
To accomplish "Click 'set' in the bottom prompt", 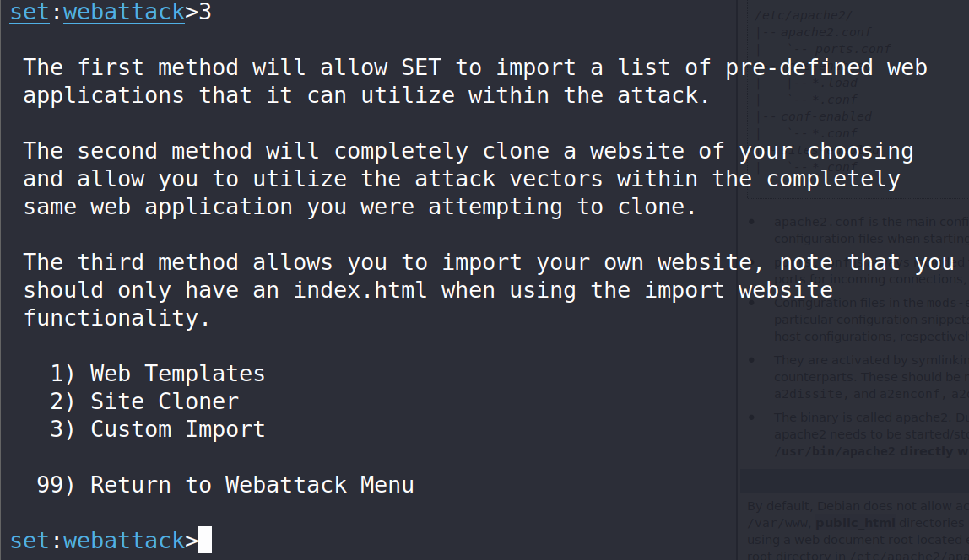I will click(30, 541).
